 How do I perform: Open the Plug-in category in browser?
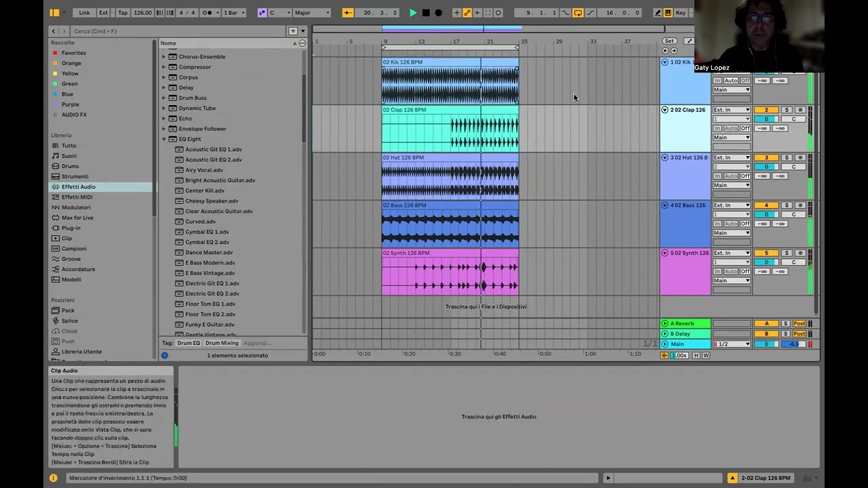pos(71,228)
